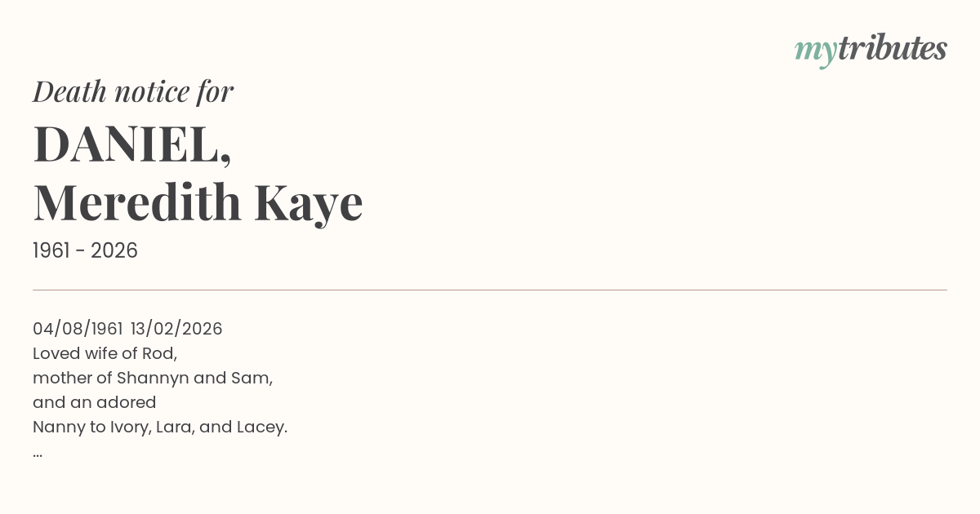Viewport: 980px width, 514px height.
Task: Click the years 1961 - 2026
Action: pos(85,250)
